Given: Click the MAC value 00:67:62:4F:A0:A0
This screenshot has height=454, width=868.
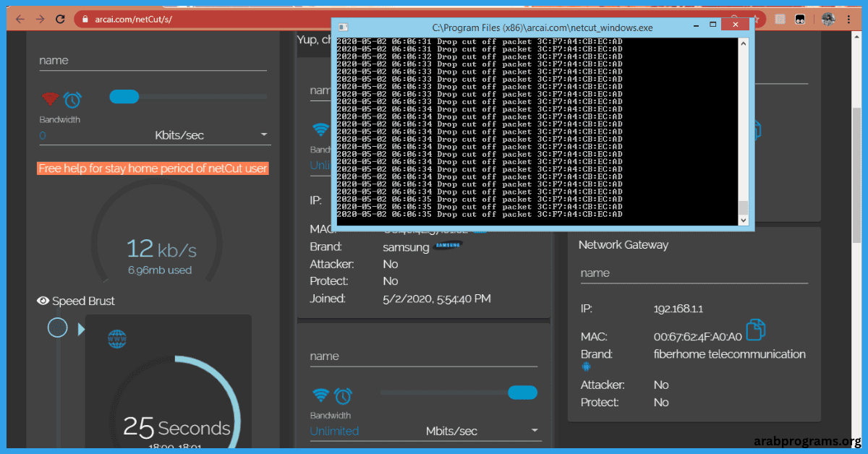Looking at the screenshot, I should tap(698, 336).
